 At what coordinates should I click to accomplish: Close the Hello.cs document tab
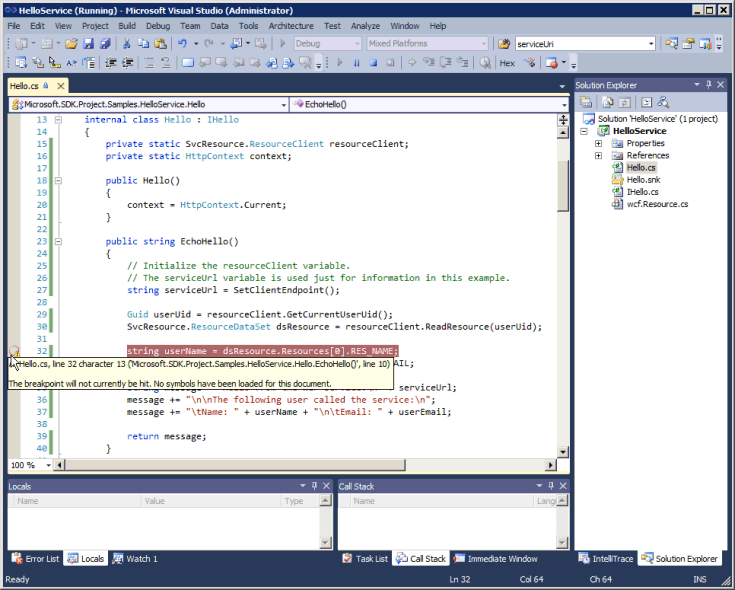pos(60,86)
